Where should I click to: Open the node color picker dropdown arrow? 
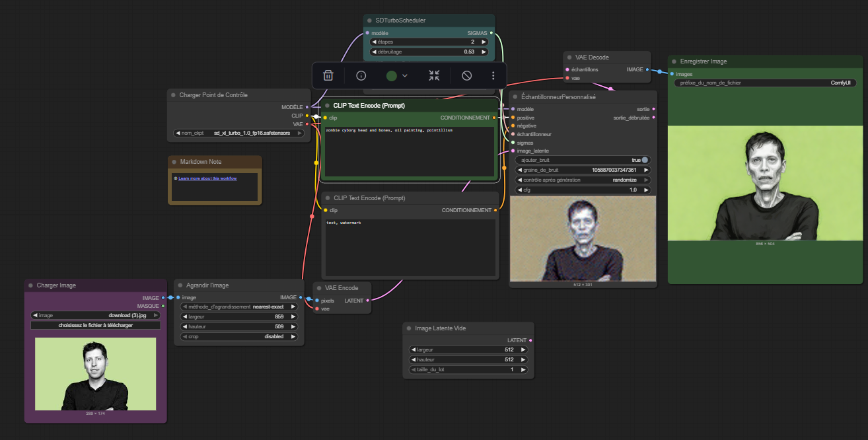[405, 76]
